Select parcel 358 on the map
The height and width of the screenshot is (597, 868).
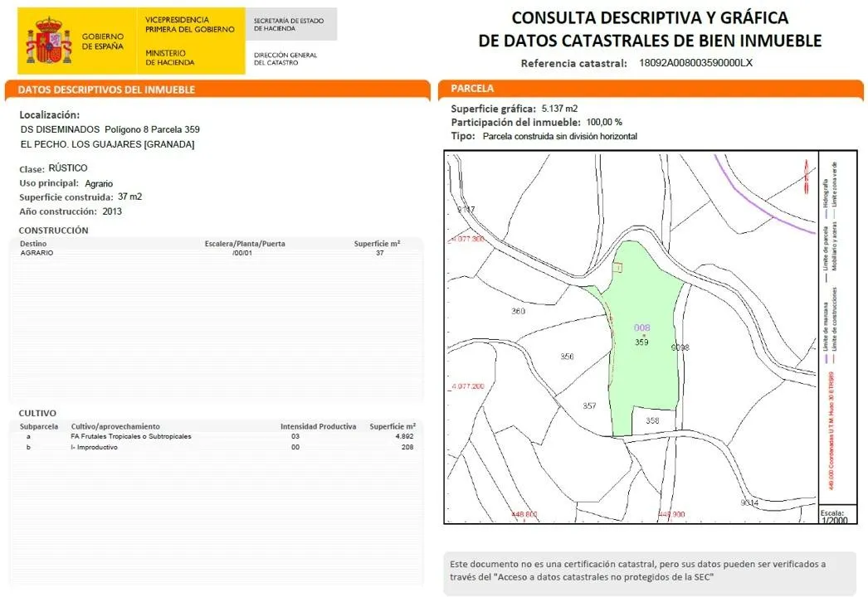click(x=652, y=421)
